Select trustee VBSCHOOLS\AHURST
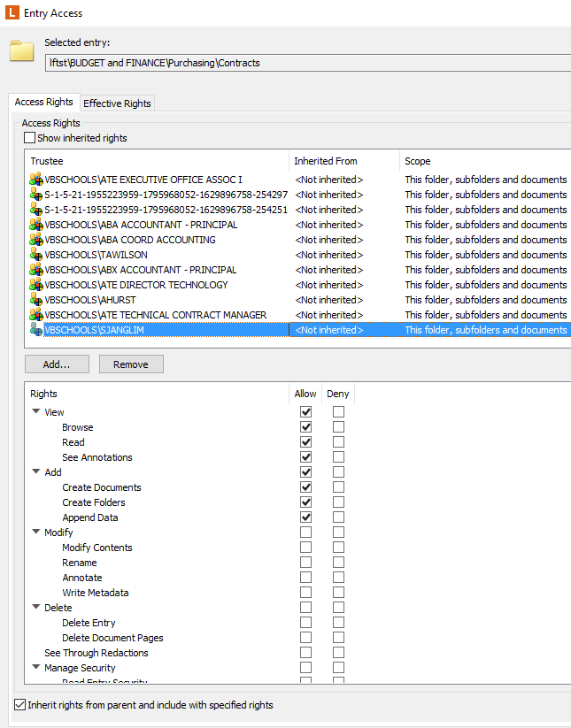 tap(90, 300)
